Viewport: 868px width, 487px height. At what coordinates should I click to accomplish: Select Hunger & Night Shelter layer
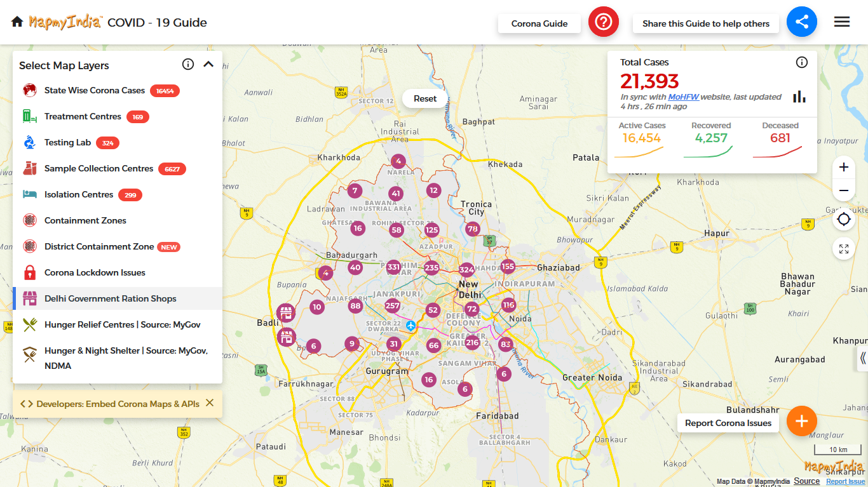tap(118, 358)
